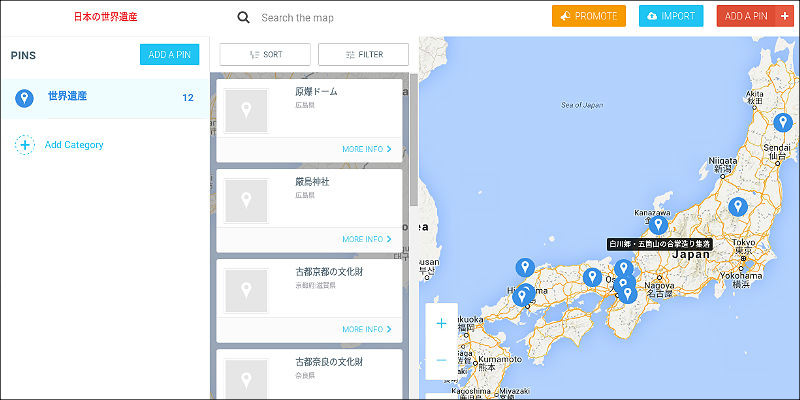
Task: Click the IMPORT button
Action: click(671, 16)
